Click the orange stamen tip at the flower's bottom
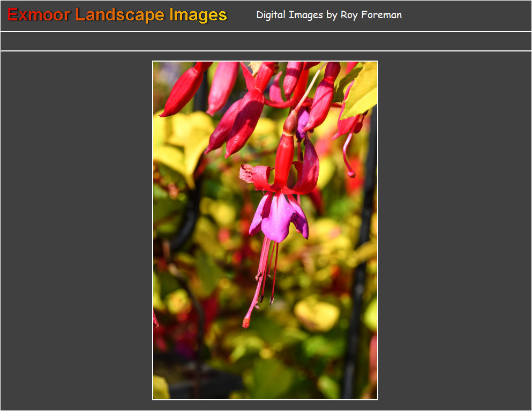The width and height of the screenshot is (532, 411). (246, 323)
